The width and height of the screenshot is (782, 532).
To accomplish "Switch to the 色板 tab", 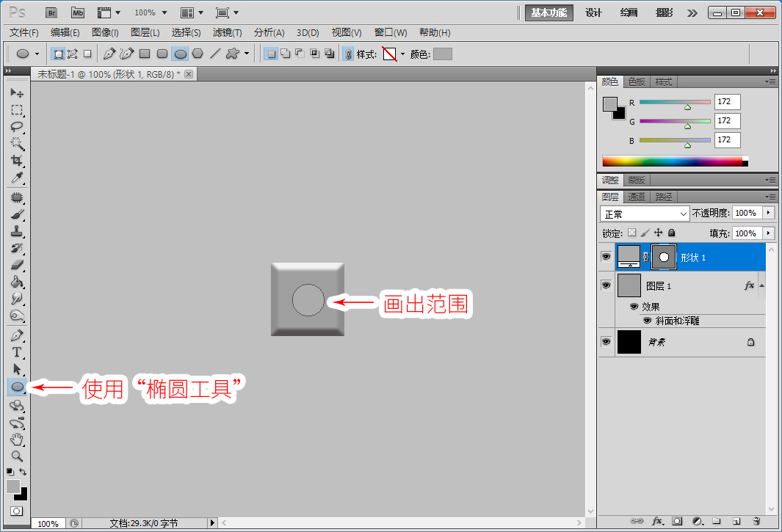I will (637, 81).
